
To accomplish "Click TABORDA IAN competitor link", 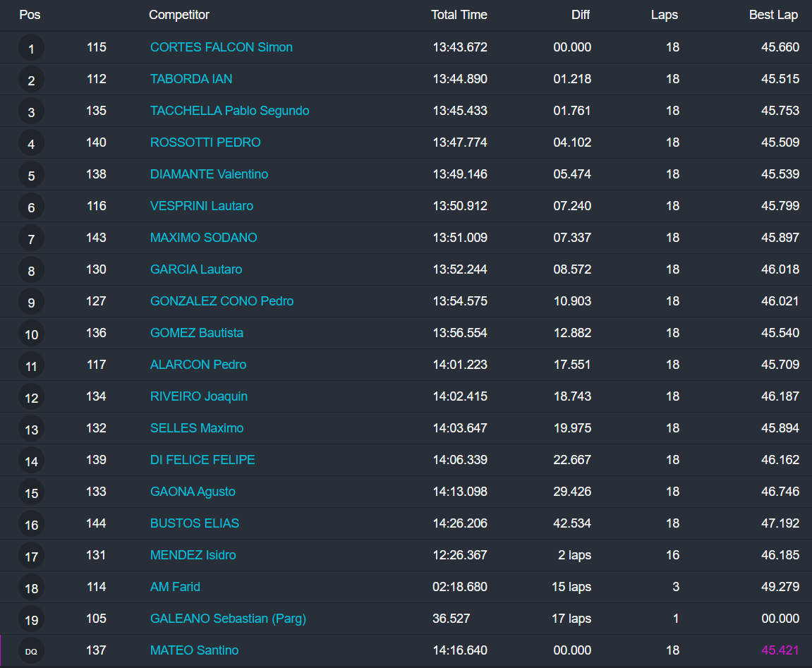I will pyautogui.click(x=191, y=79).
